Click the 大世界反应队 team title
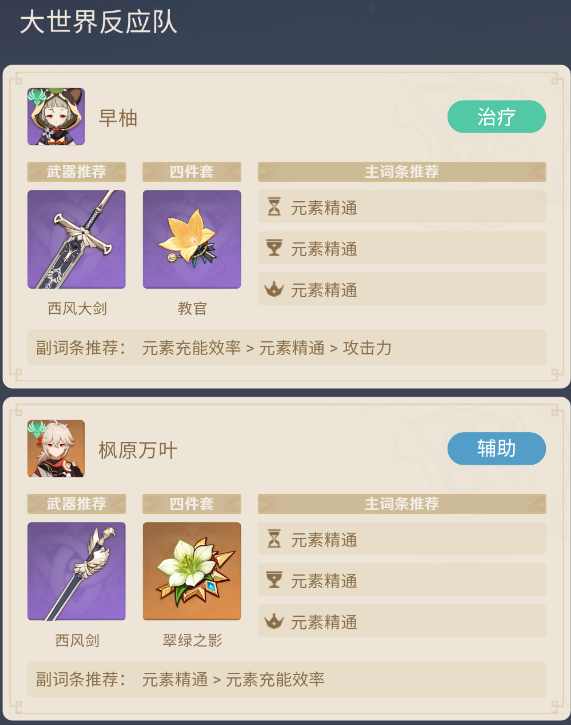Image resolution: width=571 pixels, height=725 pixels. [98, 22]
